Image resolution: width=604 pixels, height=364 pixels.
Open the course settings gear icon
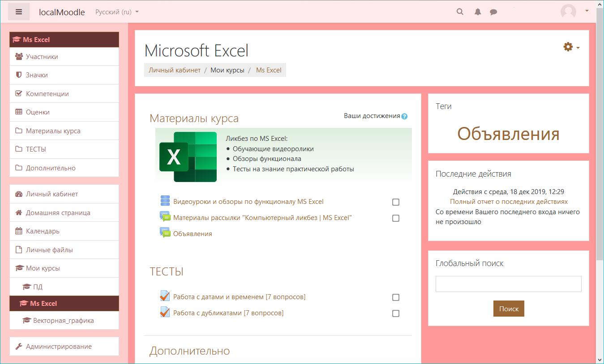click(568, 47)
